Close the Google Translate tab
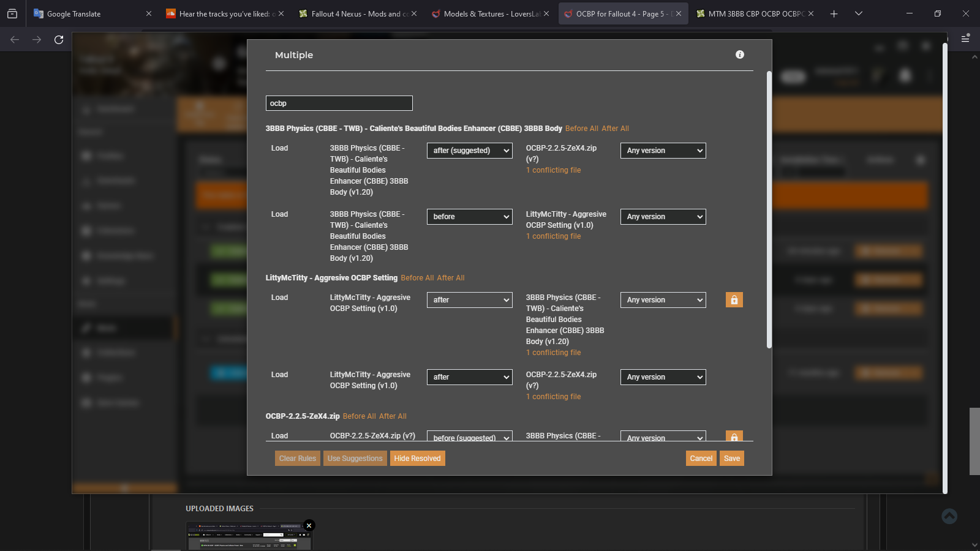980x551 pixels. tap(148, 13)
